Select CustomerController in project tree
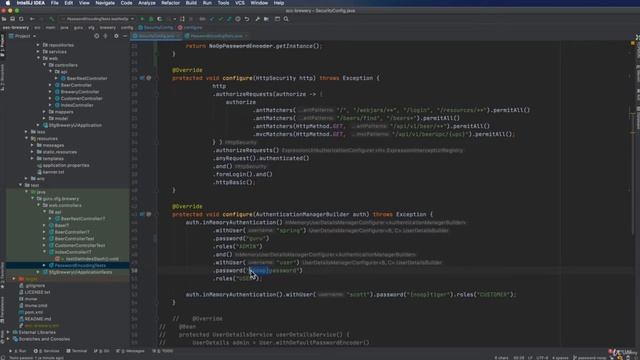 [78, 98]
